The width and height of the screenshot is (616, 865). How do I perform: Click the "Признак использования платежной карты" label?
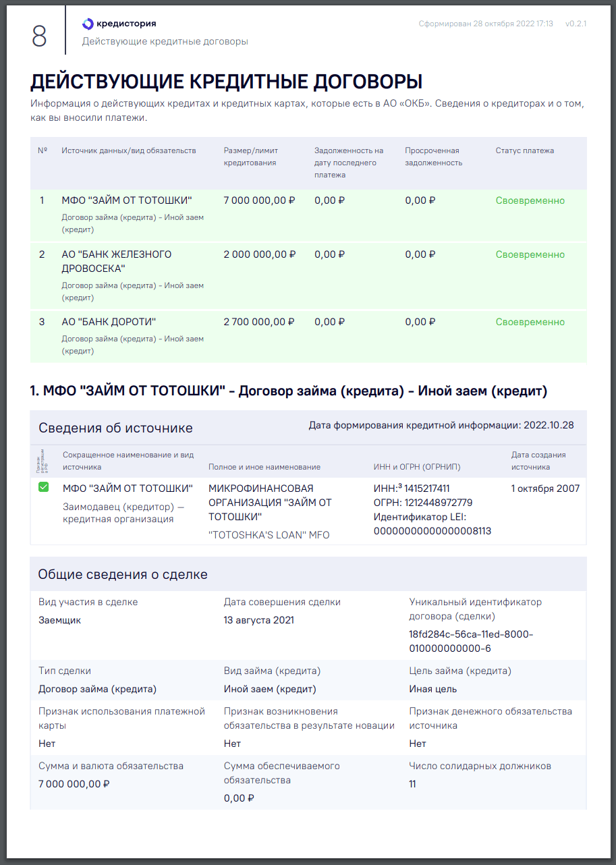(x=121, y=719)
